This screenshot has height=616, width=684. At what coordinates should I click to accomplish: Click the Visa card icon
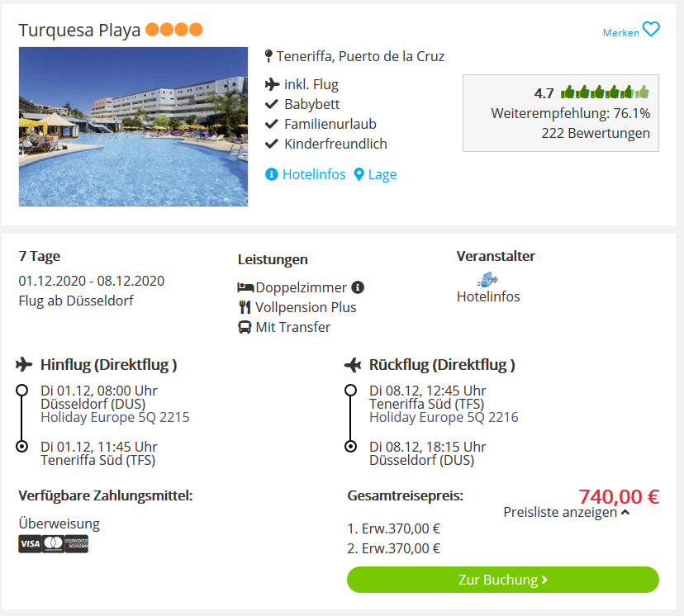click(x=30, y=544)
